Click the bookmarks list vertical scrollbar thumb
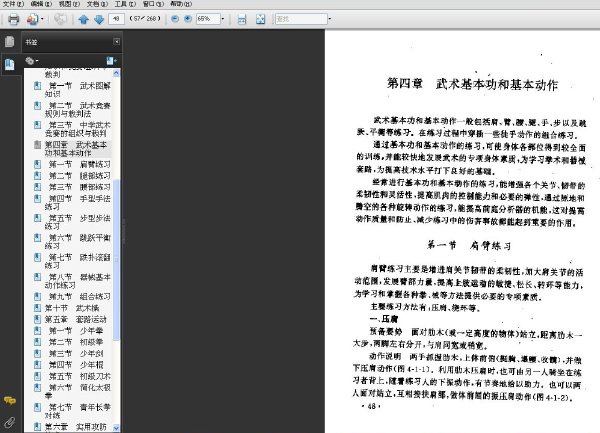The height and width of the screenshot is (433, 600). pyautogui.click(x=116, y=259)
